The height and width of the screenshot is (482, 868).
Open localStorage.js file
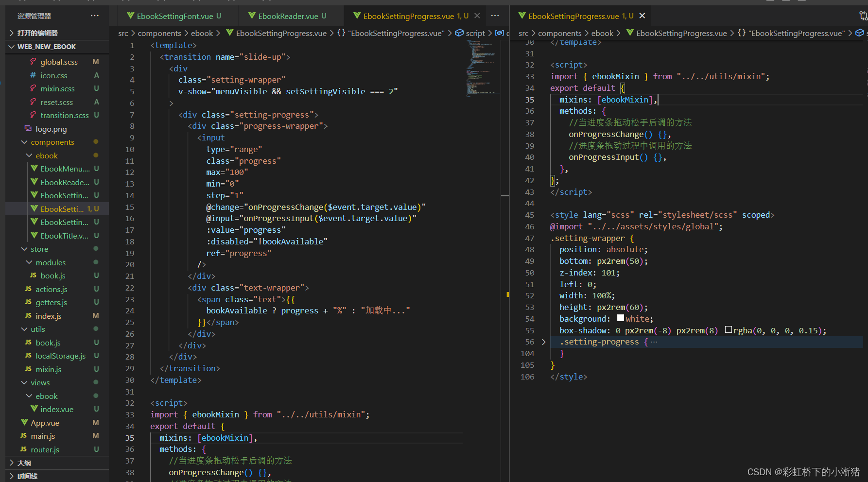[60, 356]
